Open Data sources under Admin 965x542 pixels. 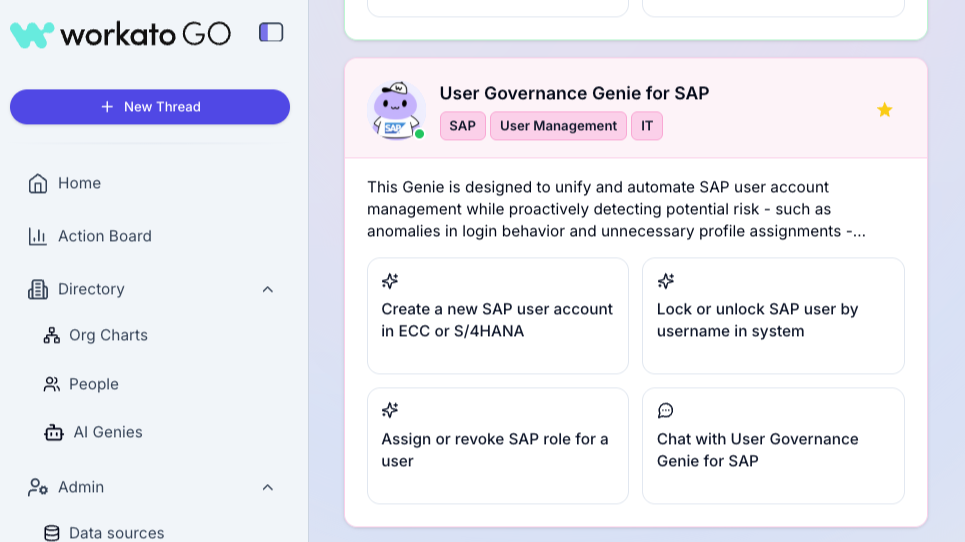tap(116, 532)
